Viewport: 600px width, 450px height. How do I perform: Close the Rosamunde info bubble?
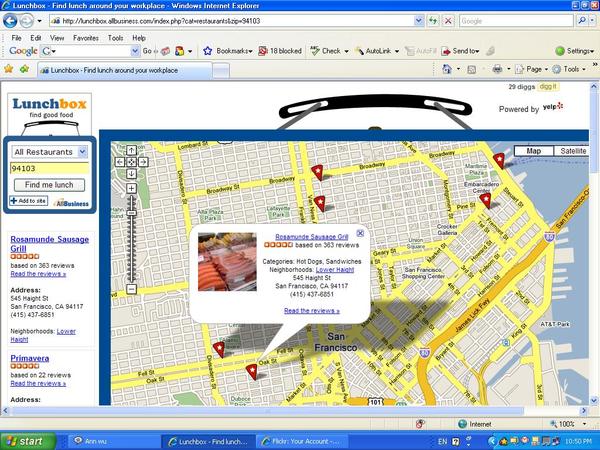(x=360, y=233)
